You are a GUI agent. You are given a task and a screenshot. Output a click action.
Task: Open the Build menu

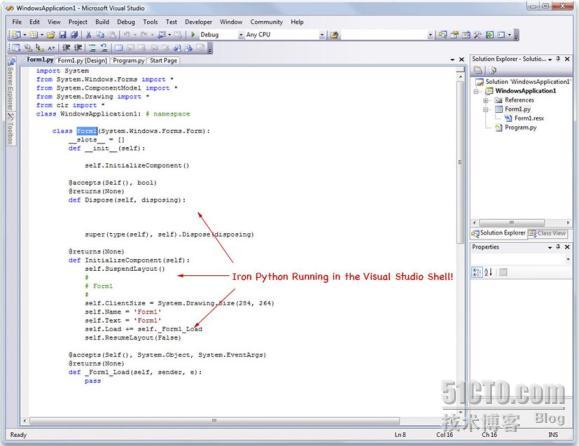point(102,22)
